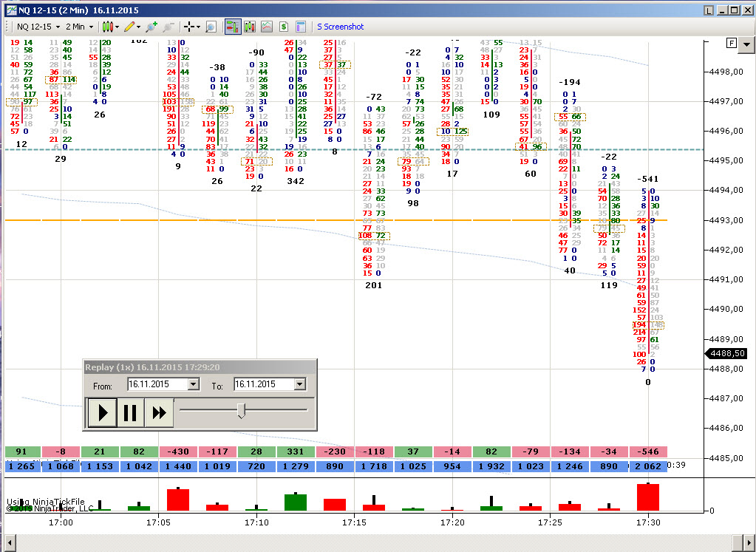Click the zoom out magnifier icon
The width and height of the screenshot is (756, 552).
pyautogui.click(x=168, y=27)
